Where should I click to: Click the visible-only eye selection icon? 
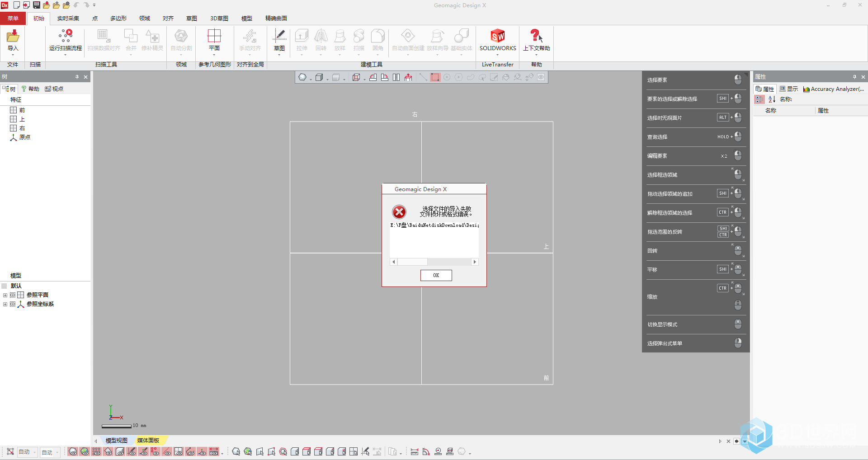[541, 77]
